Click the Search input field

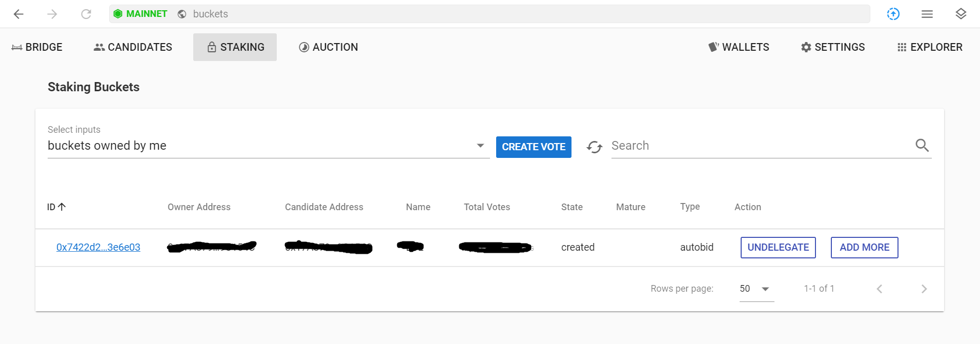pos(761,146)
